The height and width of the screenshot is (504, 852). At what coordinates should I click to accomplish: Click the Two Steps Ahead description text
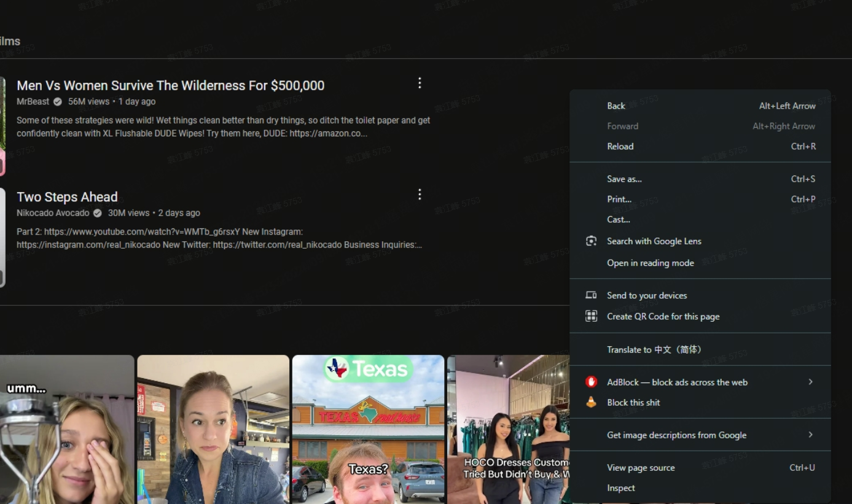[x=219, y=238]
